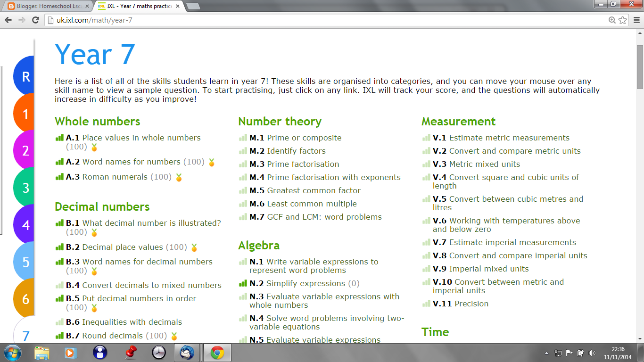Screen dimensions: 644x362
Task: Select the Year 7 side tab
Action: pyautogui.click(x=24, y=331)
